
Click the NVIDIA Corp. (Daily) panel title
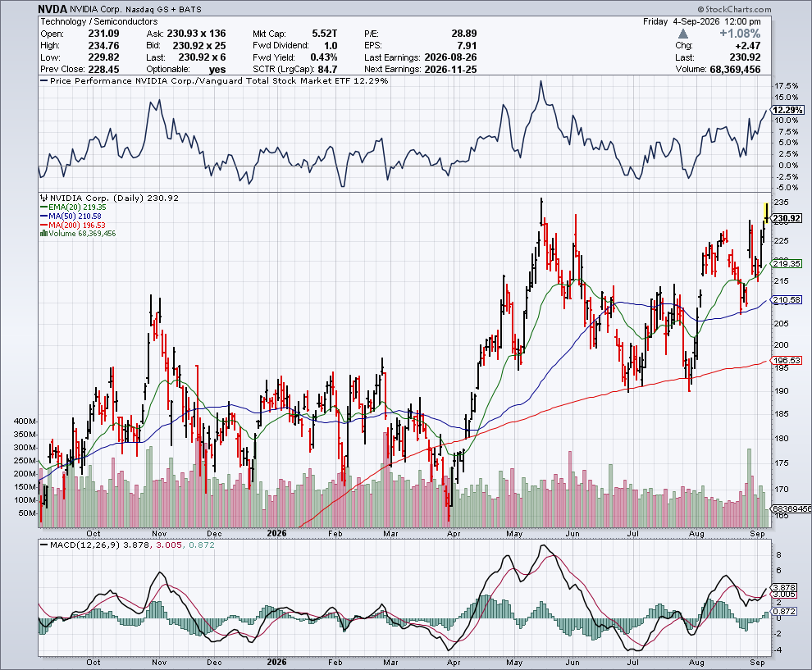click(96, 198)
